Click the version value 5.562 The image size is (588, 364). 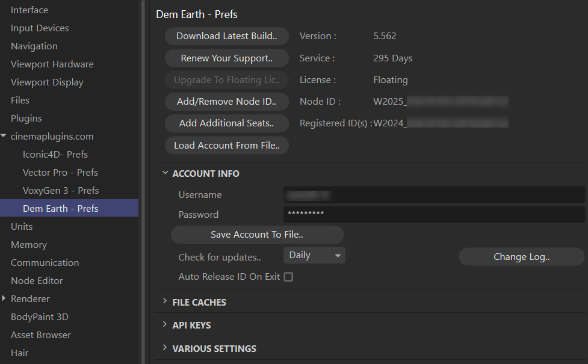tap(385, 36)
